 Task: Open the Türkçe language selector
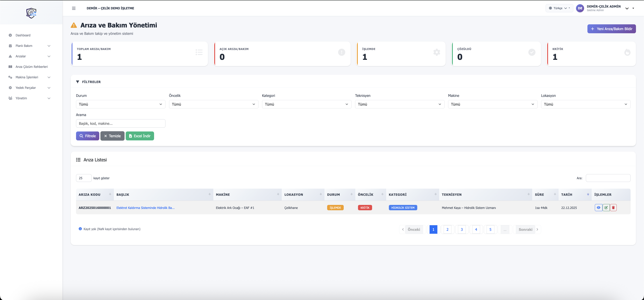[x=559, y=8]
